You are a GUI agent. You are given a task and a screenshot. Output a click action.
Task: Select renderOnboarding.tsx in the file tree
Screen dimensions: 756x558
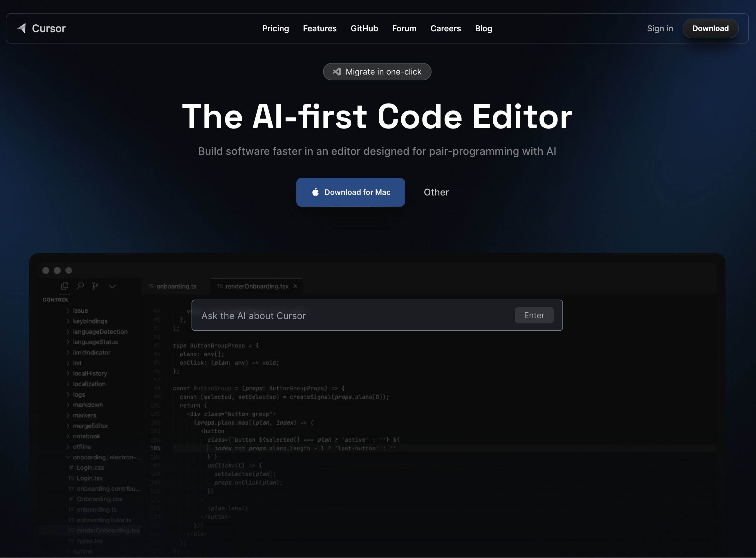pos(90,530)
